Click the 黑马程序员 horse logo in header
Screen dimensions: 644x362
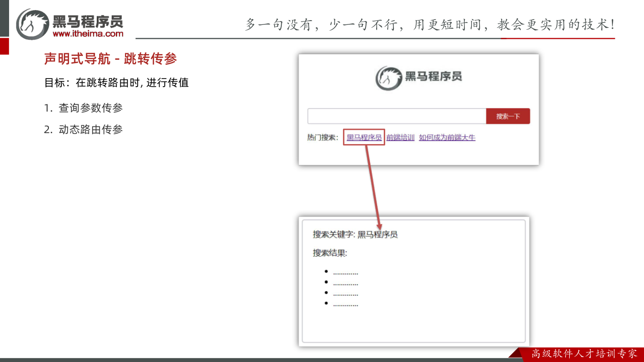click(x=33, y=24)
